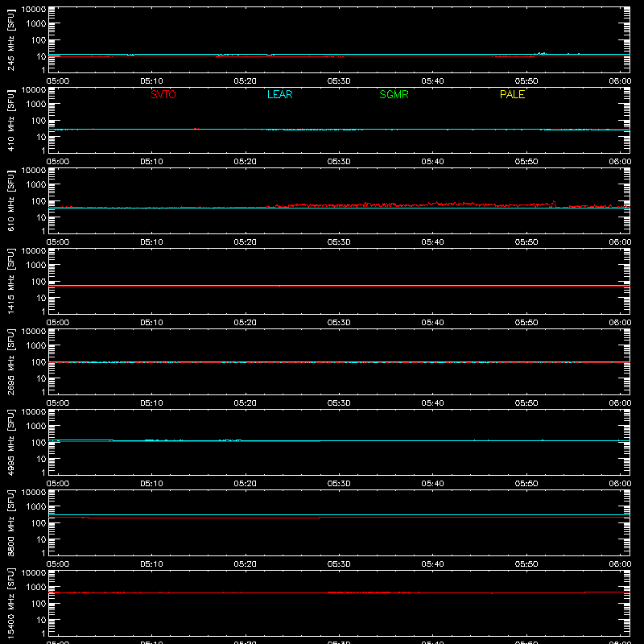
Task: Select the 245 MHz [SFU] axis title
Action: click(11, 39)
